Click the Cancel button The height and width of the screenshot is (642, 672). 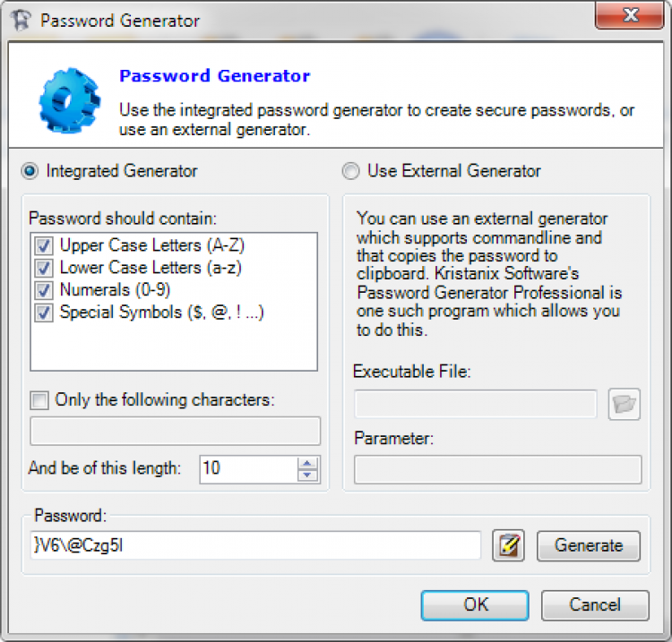point(595,604)
